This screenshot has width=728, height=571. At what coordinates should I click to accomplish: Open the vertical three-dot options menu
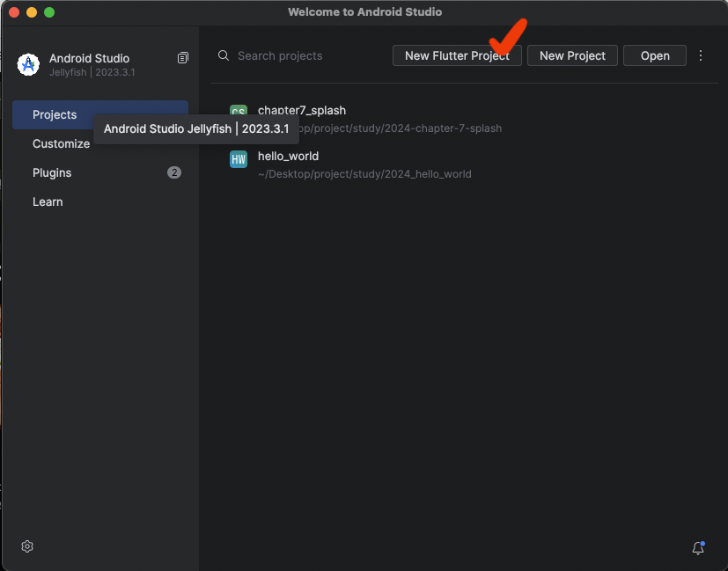point(701,55)
